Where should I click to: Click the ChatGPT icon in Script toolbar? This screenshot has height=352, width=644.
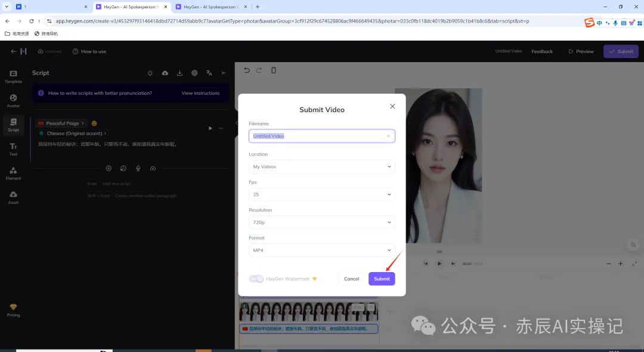point(194,73)
